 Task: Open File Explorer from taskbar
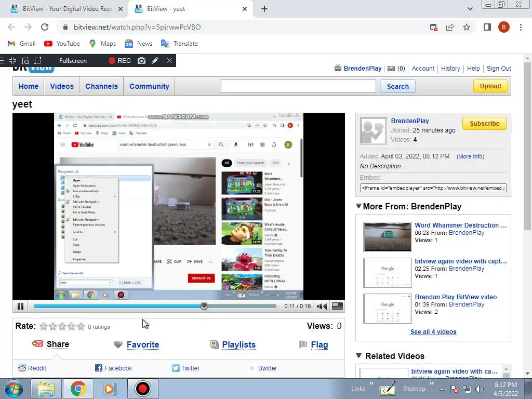pos(46,389)
